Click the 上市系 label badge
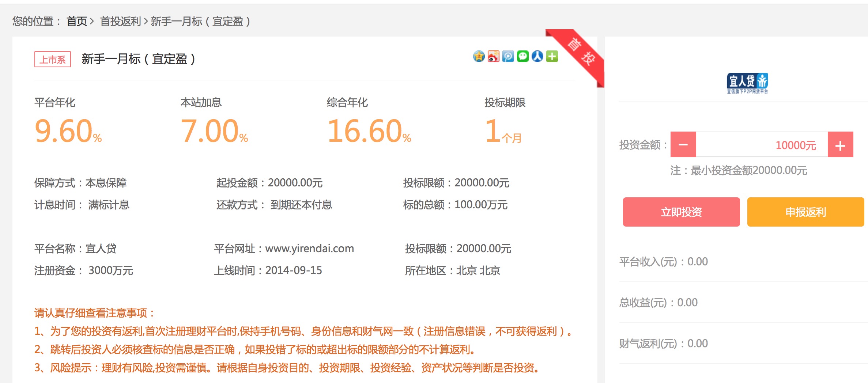 (52, 59)
